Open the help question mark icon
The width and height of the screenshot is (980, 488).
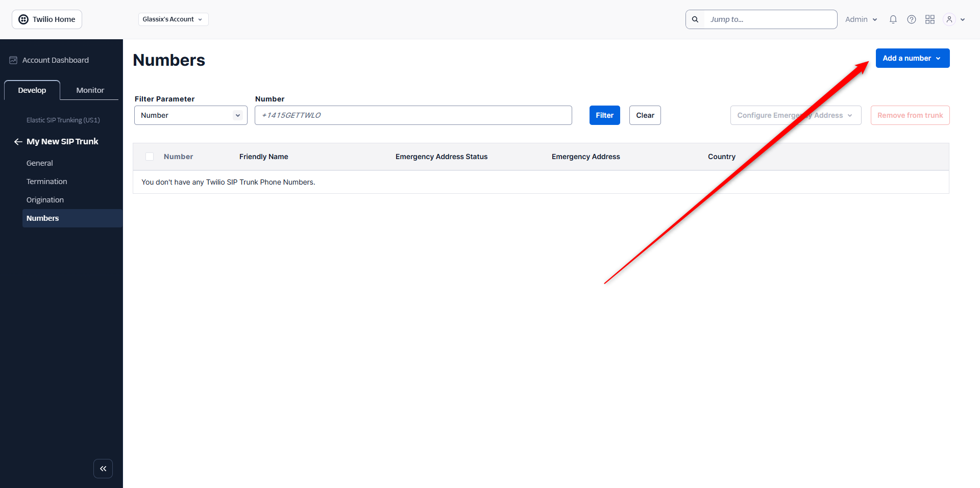(x=912, y=19)
